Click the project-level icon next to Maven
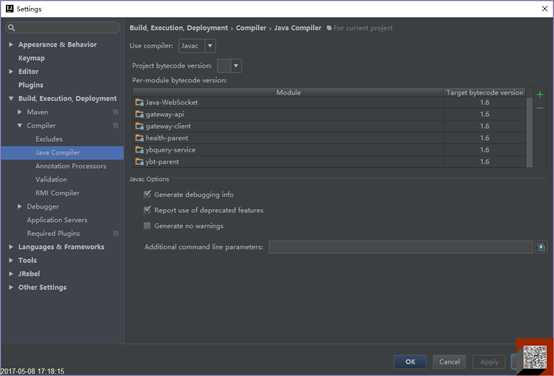554x376 pixels. [x=116, y=112]
